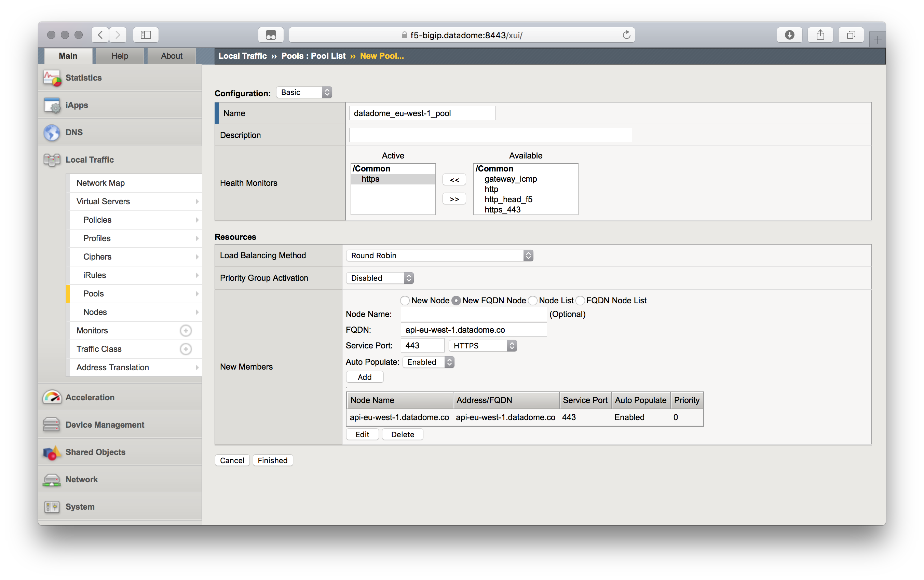Edit the selected pool member
The image size is (924, 580).
click(x=362, y=434)
